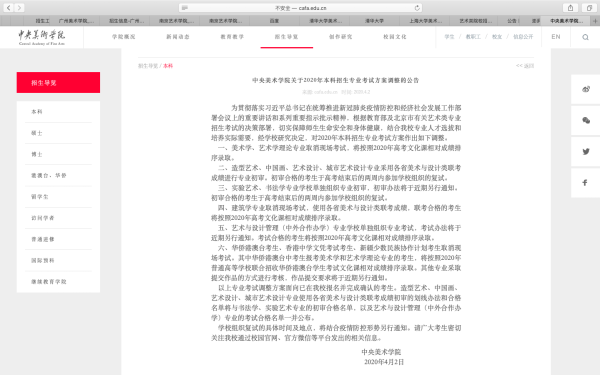
Task: Click Safari's forward arrow button
Action: coord(19,8)
